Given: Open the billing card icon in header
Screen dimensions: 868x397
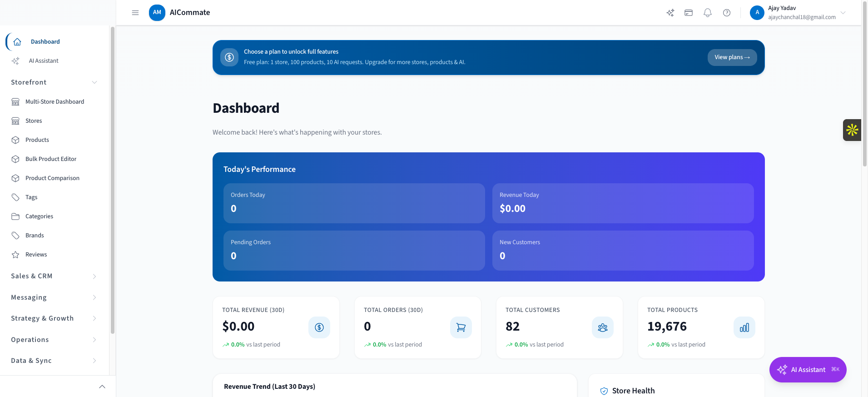Looking at the screenshot, I should tap(689, 13).
